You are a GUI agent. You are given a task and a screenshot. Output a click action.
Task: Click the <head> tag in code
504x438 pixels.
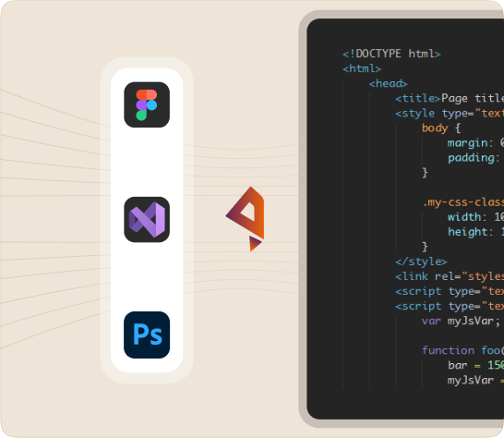pos(389,84)
